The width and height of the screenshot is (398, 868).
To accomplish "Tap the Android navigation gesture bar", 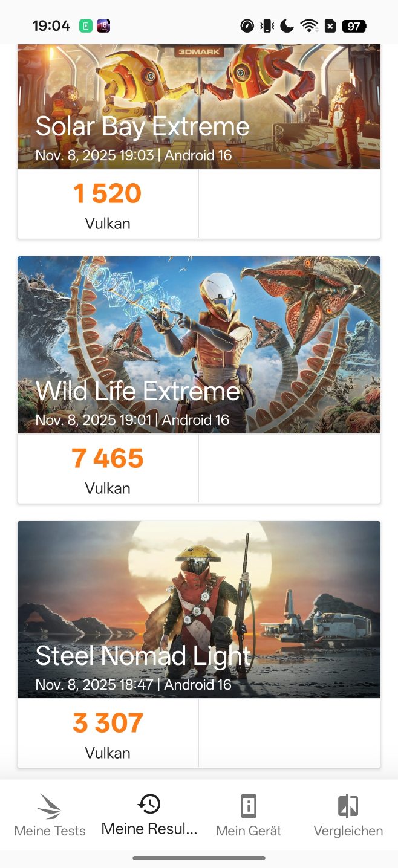I will (x=199, y=858).
